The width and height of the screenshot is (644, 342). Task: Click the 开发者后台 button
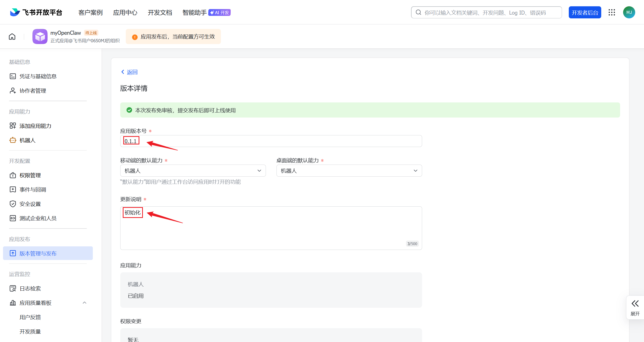coord(585,12)
